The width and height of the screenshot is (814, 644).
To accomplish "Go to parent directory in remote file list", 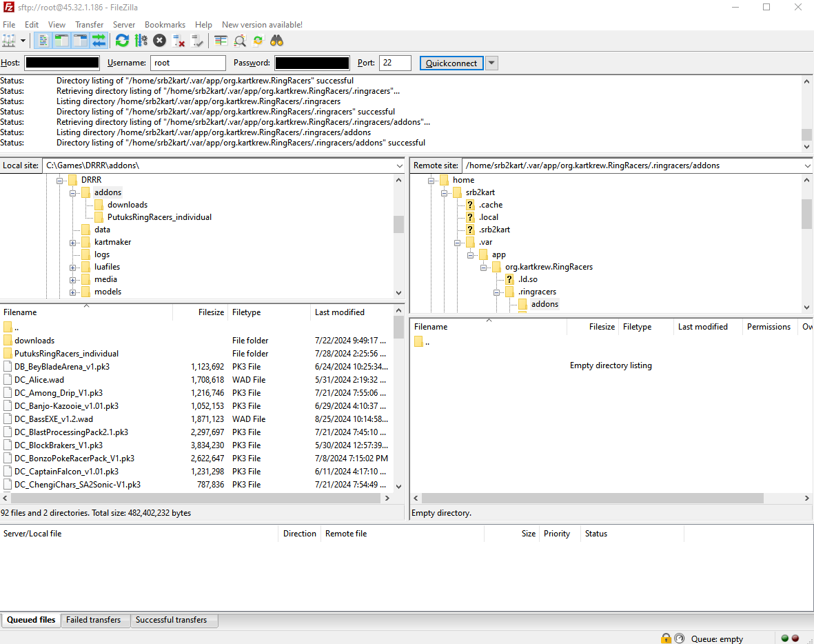I will (x=422, y=342).
